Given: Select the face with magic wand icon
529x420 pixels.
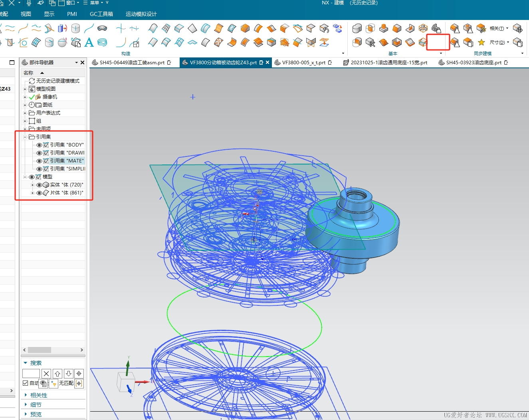Looking at the screenshot, I should point(481,28).
